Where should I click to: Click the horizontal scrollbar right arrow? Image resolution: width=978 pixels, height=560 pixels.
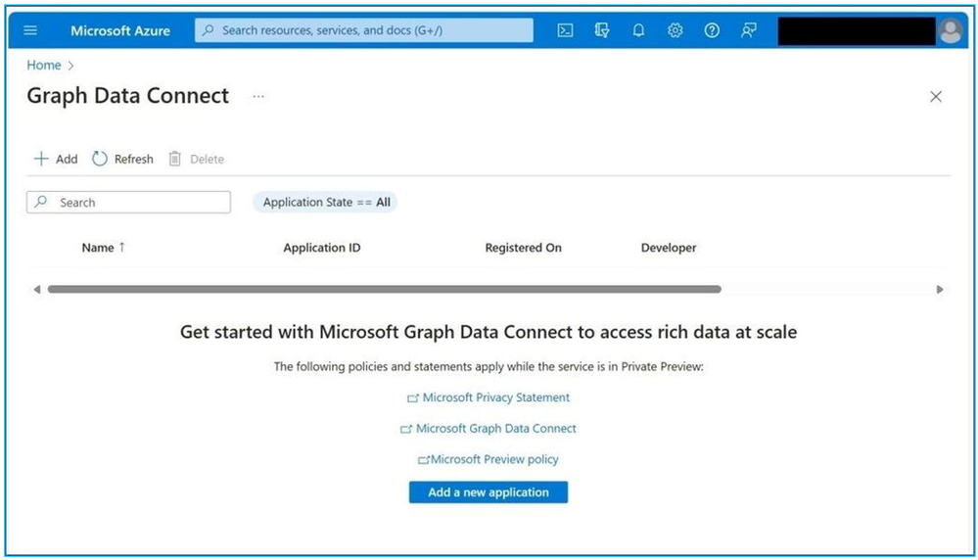point(939,290)
